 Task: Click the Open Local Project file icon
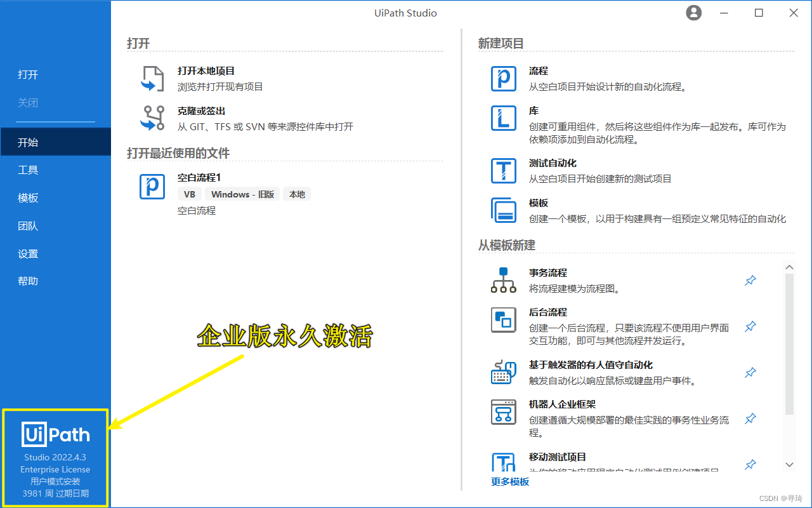coord(152,79)
